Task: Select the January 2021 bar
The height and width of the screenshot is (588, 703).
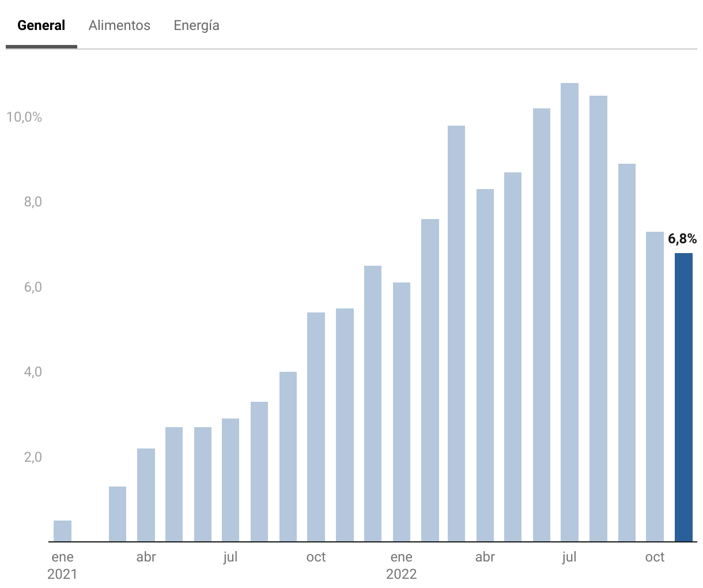Action: click(x=62, y=531)
